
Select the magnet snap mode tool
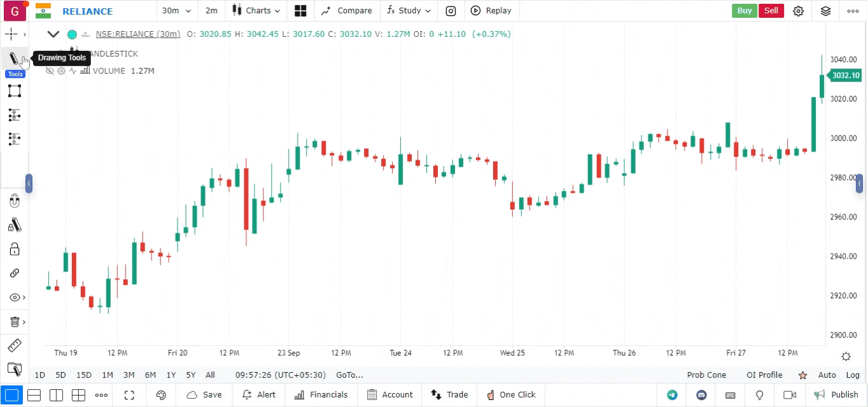tap(15, 202)
